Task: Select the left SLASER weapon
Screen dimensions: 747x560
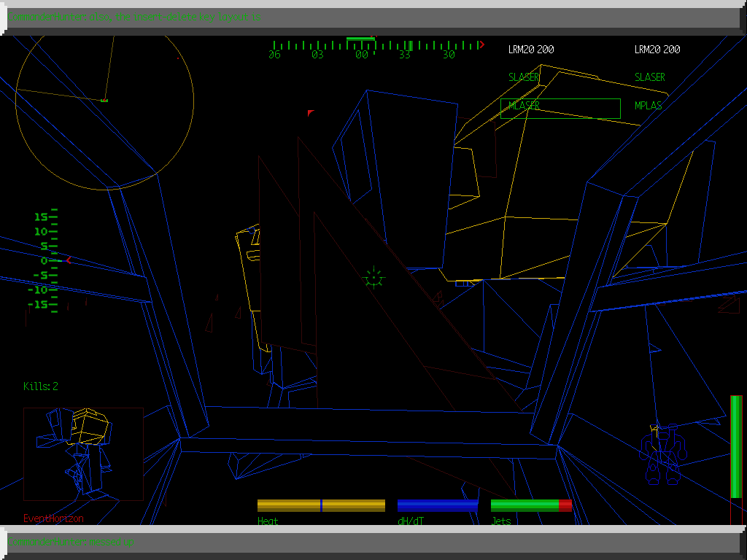Action: (x=524, y=77)
